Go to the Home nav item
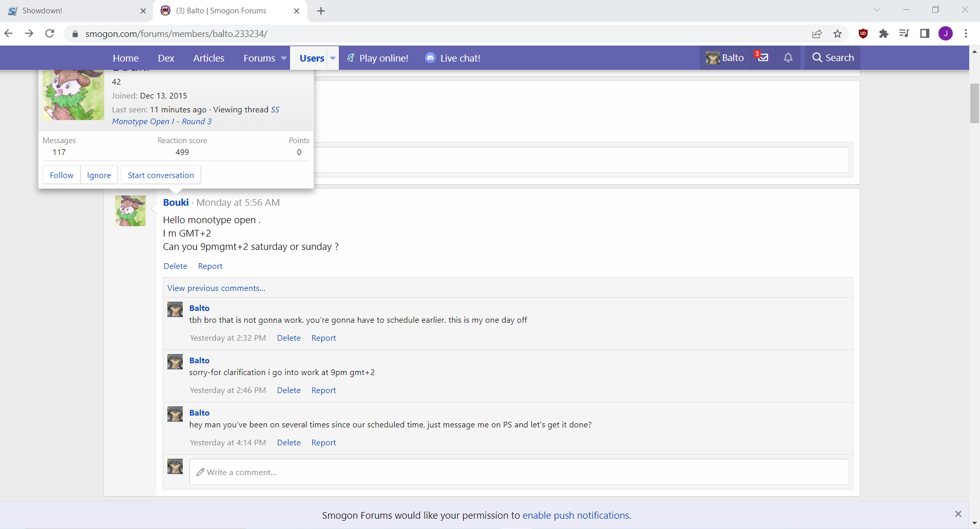980x529 pixels. pyautogui.click(x=126, y=58)
